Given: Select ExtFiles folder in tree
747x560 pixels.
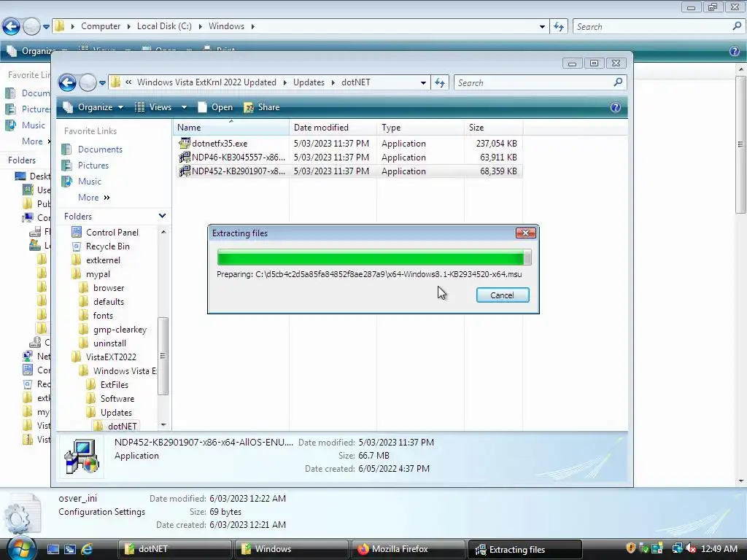Looking at the screenshot, I should tap(115, 385).
